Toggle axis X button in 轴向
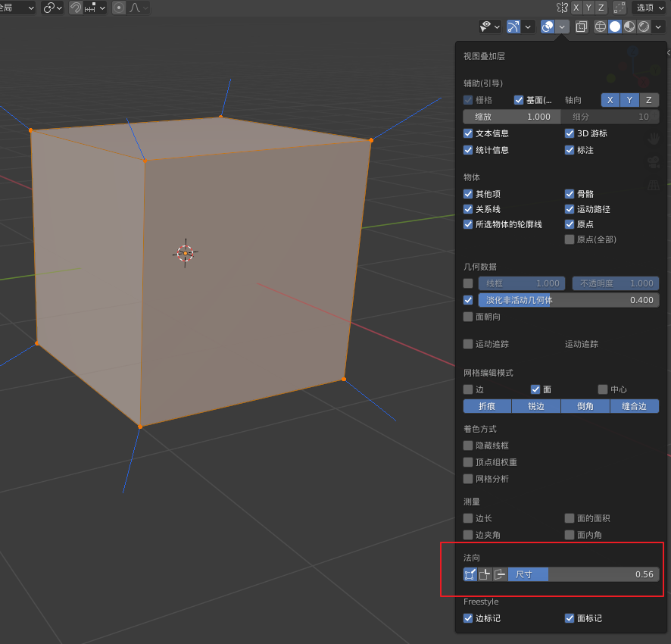This screenshot has height=644, width=671. [x=610, y=100]
